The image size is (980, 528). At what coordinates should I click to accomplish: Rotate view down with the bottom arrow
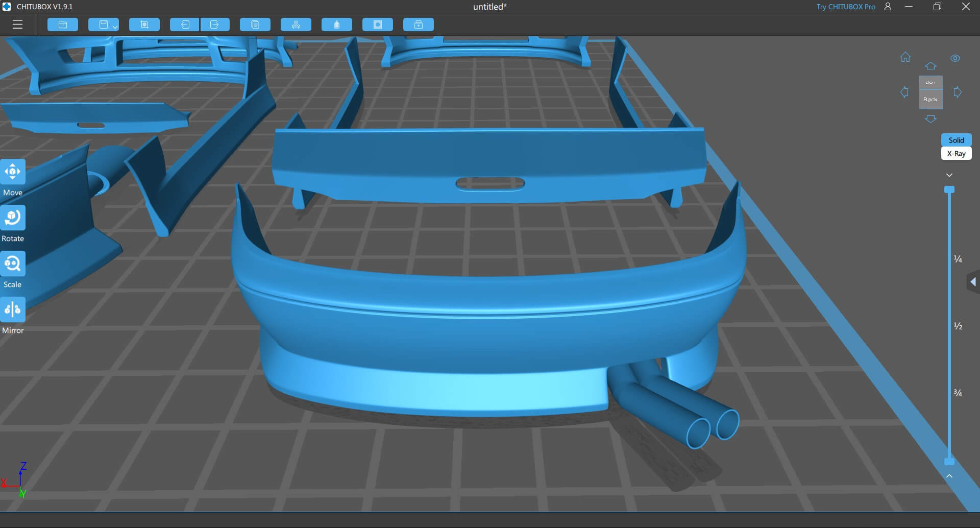pos(930,119)
